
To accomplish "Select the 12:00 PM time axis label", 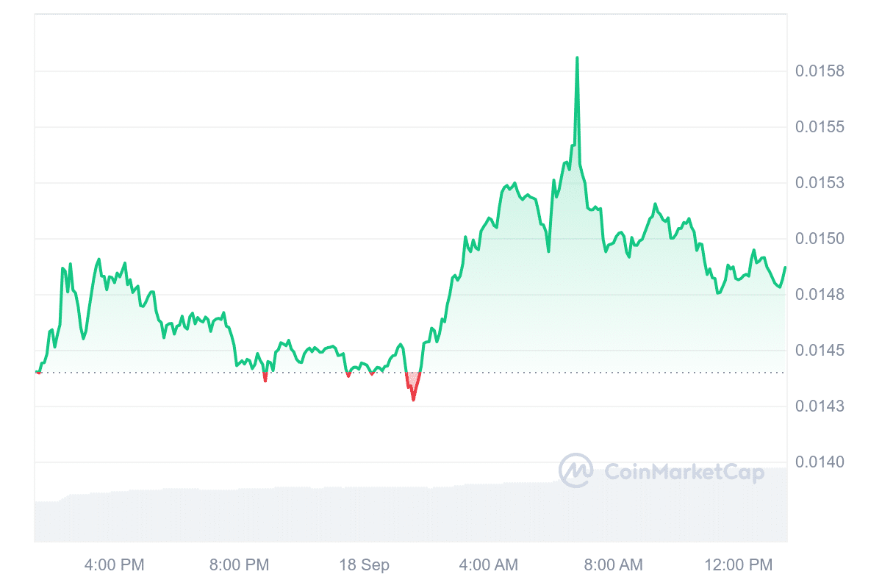I will point(738,565).
